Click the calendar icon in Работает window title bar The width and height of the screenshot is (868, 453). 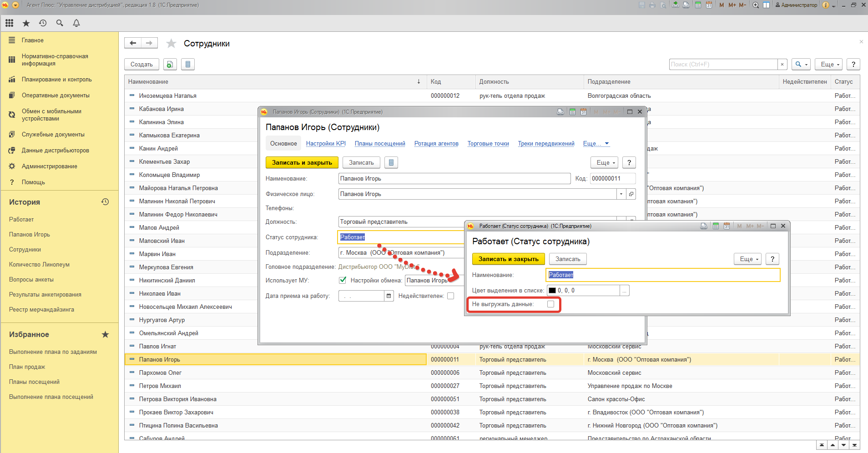pos(727,226)
